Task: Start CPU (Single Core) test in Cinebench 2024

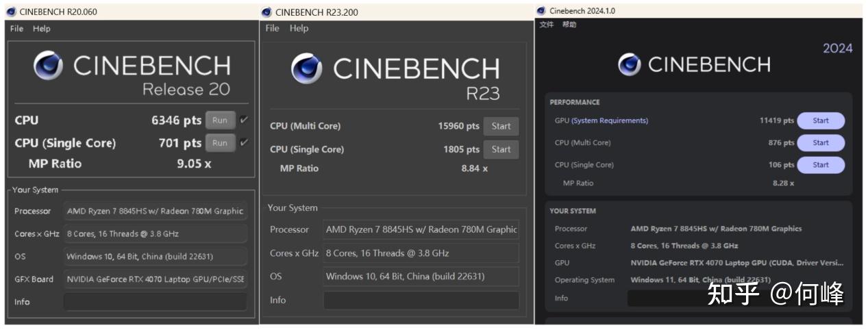Action: (821, 164)
